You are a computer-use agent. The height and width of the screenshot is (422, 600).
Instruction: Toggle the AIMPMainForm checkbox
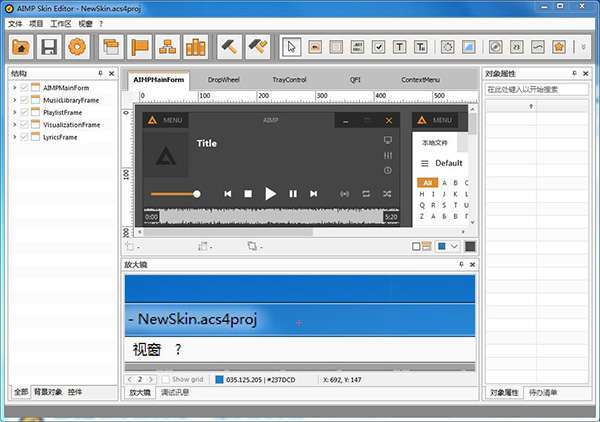[24, 88]
